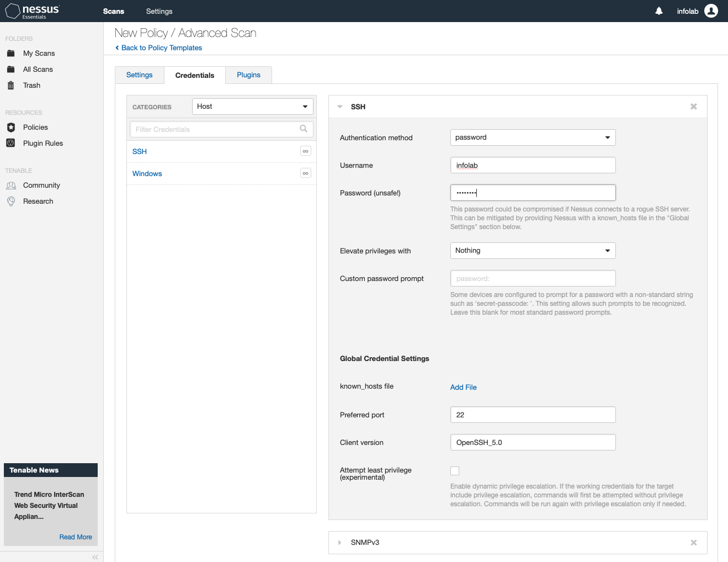Click the Trend Micro InterScan news headline

click(49, 506)
